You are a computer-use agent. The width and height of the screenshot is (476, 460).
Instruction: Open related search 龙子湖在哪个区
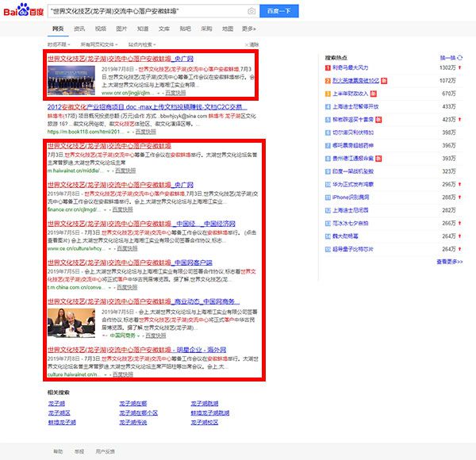[138, 412]
